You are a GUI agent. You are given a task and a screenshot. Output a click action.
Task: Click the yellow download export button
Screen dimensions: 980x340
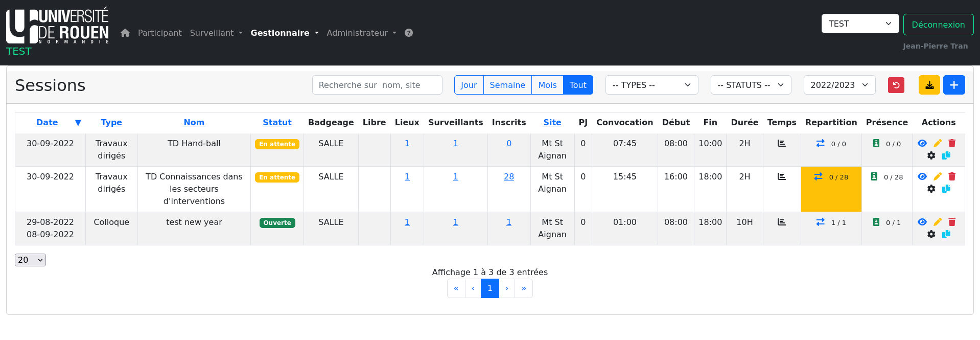pyautogui.click(x=929, y=85)
